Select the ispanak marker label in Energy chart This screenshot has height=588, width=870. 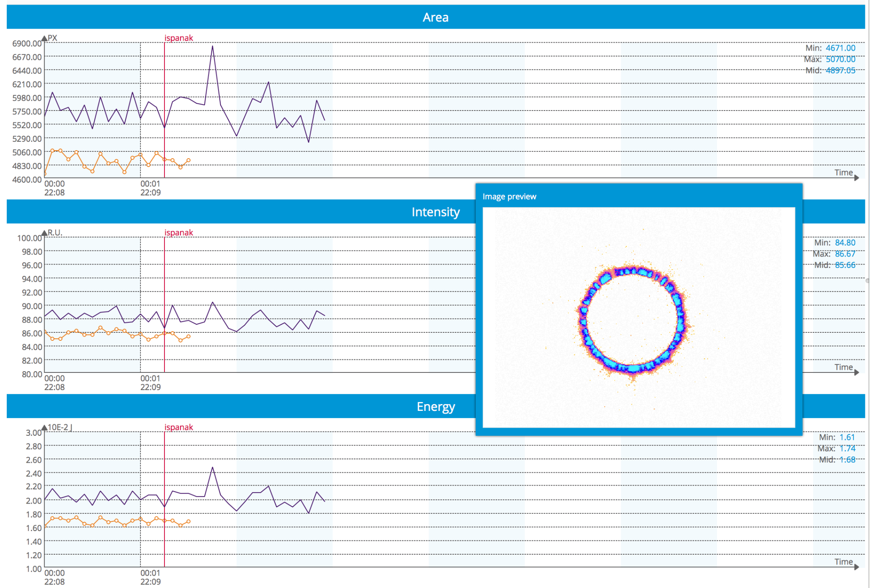178,427
